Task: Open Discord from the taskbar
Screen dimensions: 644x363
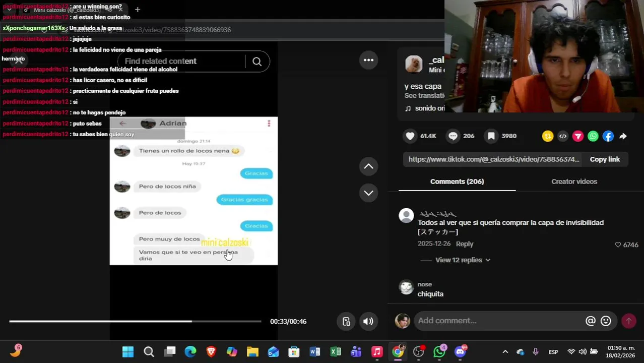Action: click(460, 352)
